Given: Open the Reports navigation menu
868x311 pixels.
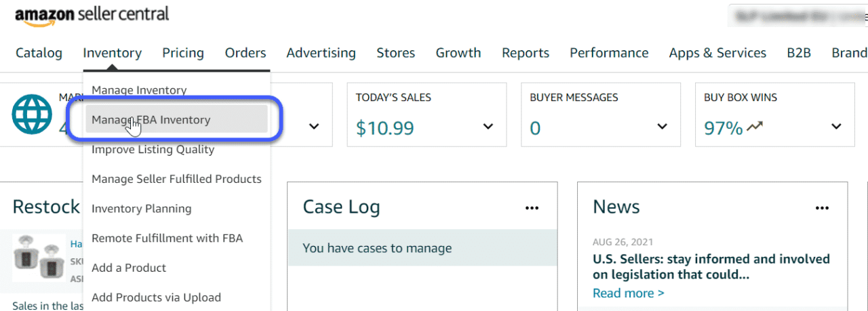Looking at the screenshot, I should (x=525, y=53).
